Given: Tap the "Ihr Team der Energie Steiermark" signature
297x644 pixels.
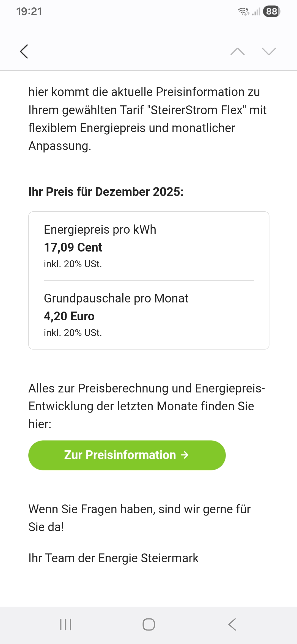Looking at the screenshot, I should pos(113,558).
